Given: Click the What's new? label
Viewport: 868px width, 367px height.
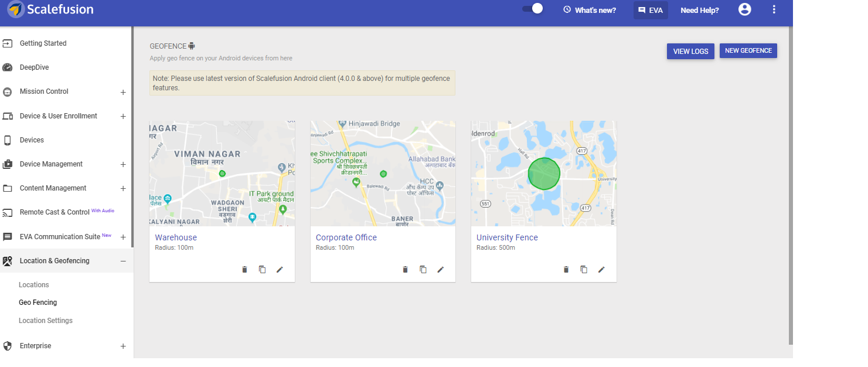Looking at the screenshot, I should [x=595, y=10].
